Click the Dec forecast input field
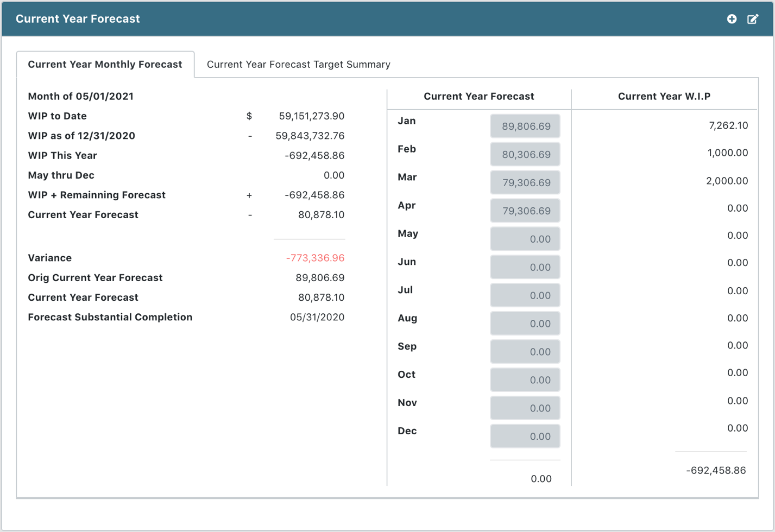This screenshot has width=775, height=532. click(x=525, y=436)
